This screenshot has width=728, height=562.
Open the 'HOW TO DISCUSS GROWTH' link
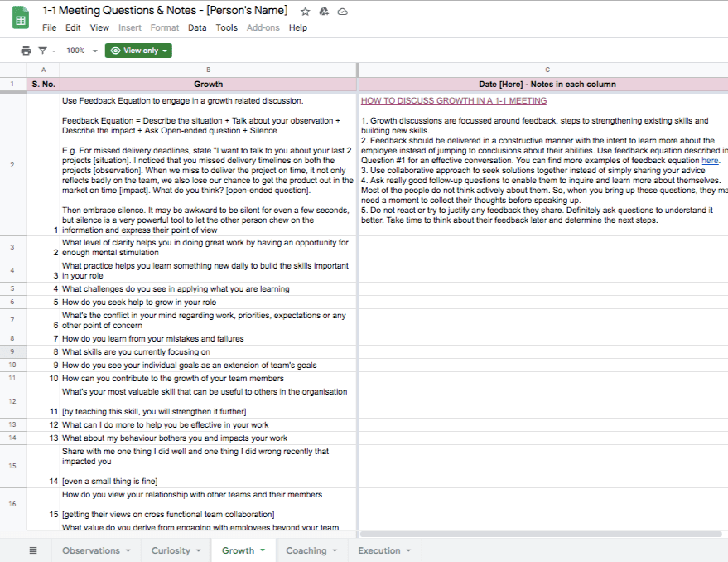[454, 101]
